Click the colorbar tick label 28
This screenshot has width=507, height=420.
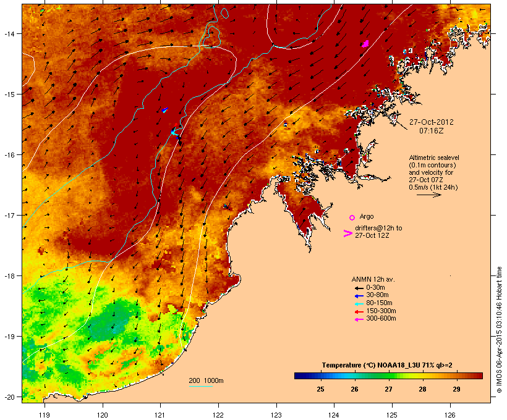coord(423,389)
